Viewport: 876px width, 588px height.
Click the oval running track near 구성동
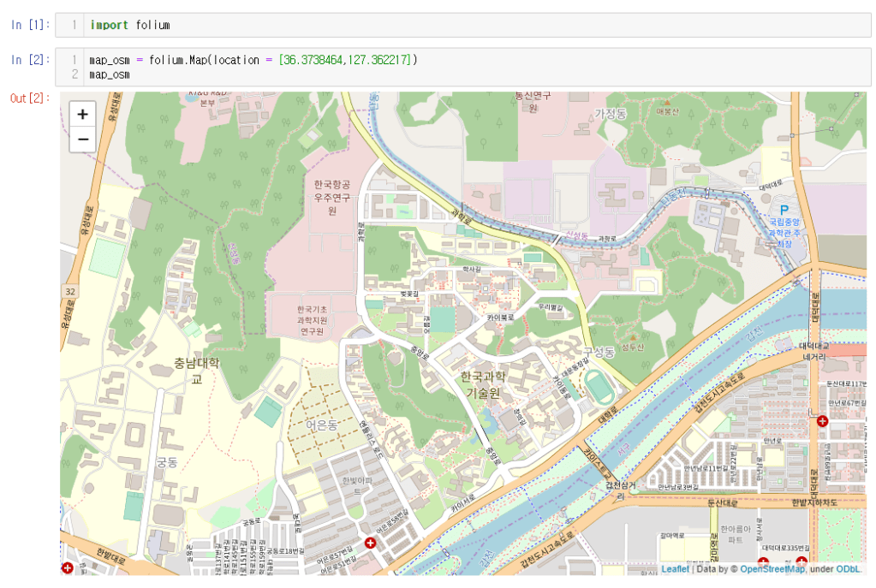pyautogui.click(x=598, y=387)
